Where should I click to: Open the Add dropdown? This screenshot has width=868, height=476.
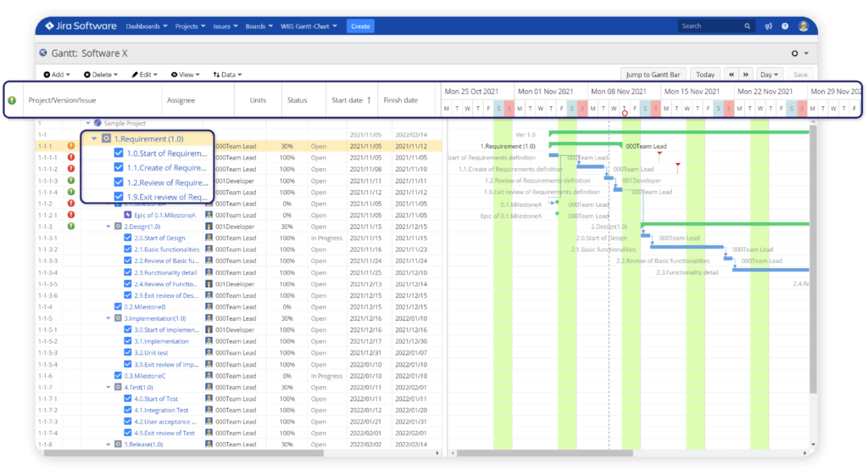tap(57, 75)
